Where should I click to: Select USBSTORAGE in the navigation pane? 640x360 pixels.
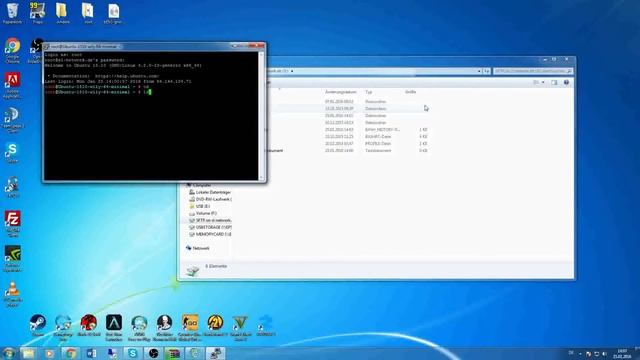click(210, 227)
